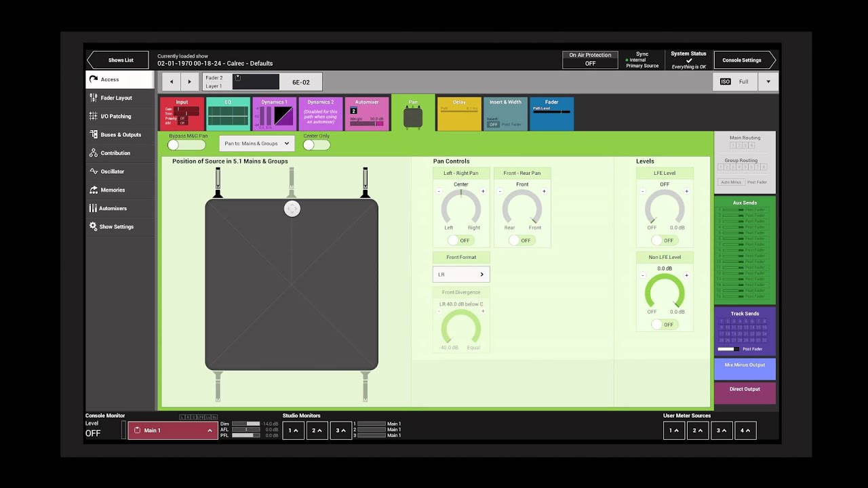This screenshot has height=488, width=868.
Task: Open Pan to: Mains & Groups dropdown
Action: point(257,143)
